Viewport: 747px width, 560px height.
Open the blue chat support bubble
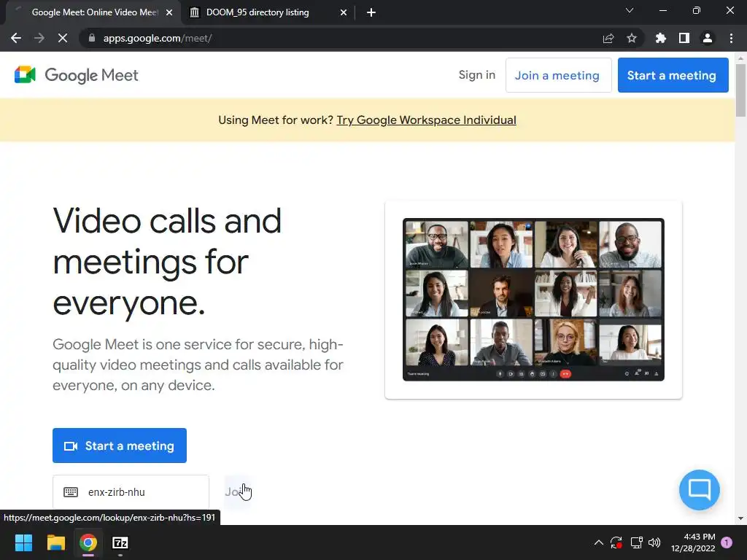(699, 489)
